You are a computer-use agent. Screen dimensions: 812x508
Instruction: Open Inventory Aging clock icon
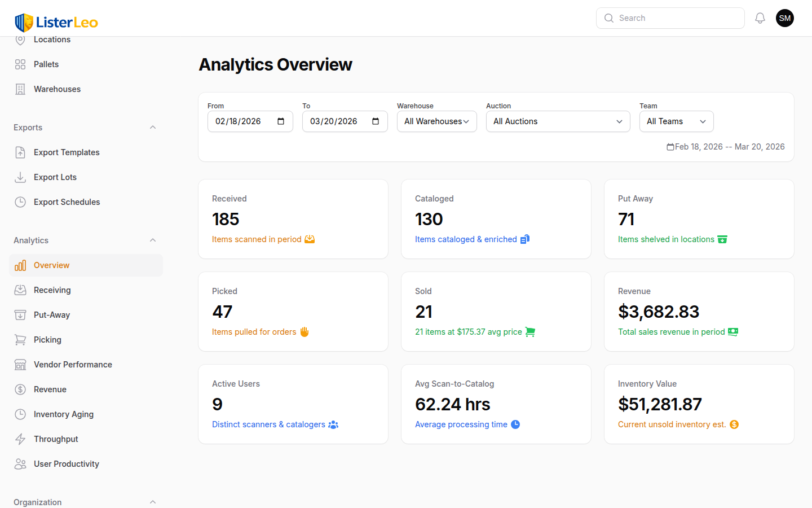[20, 414]
